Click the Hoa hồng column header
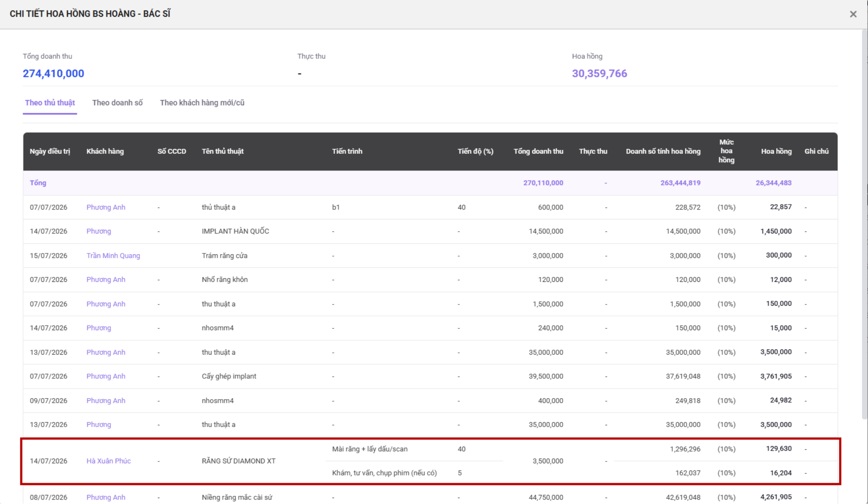Screen dimensions: 868x504 tap(776, 152)
